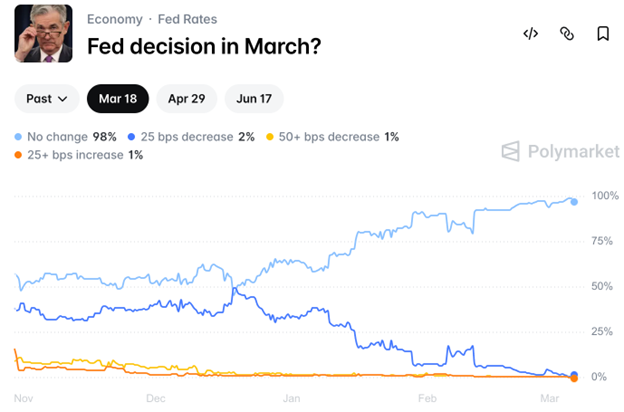Screen dimensions: 624x412
Task: Switch to the Apr 29 tab
Action: pos(186,98)
